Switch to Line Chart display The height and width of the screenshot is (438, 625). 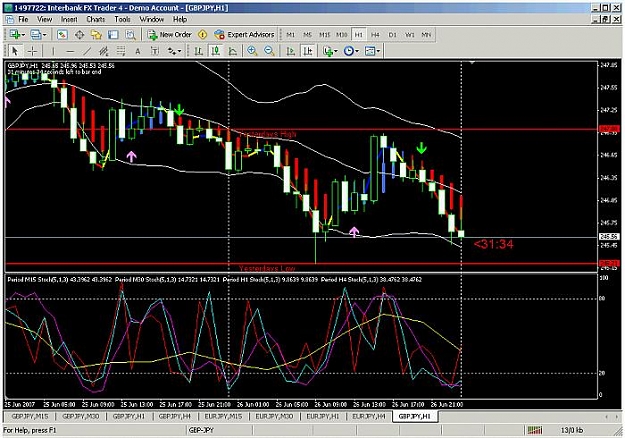tap(232, 51)
